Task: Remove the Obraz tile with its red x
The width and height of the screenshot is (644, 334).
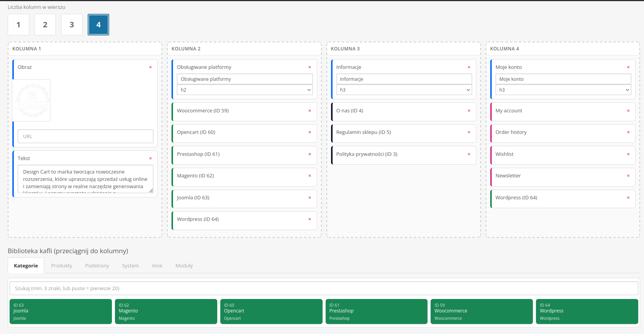Action: tap(150, 67)
